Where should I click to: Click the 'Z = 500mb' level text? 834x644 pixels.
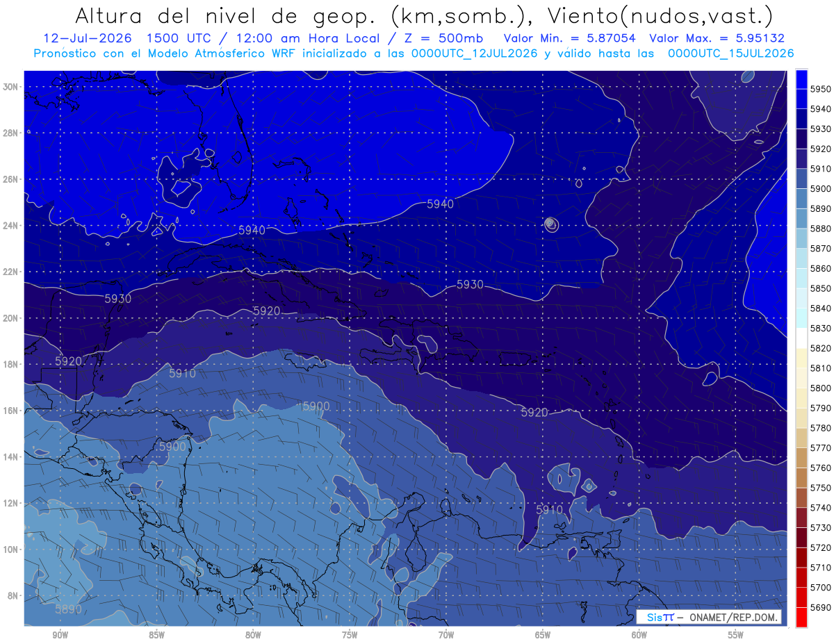coord(443,38)
